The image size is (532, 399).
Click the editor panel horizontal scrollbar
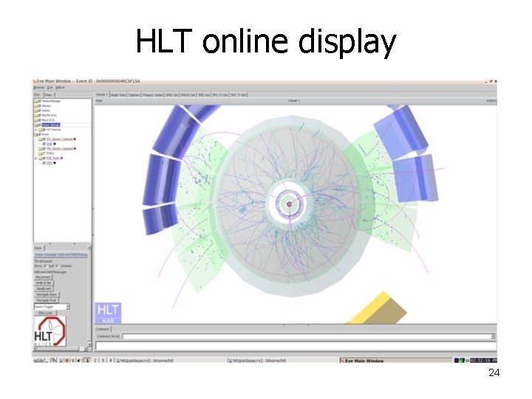pos(61,349)
